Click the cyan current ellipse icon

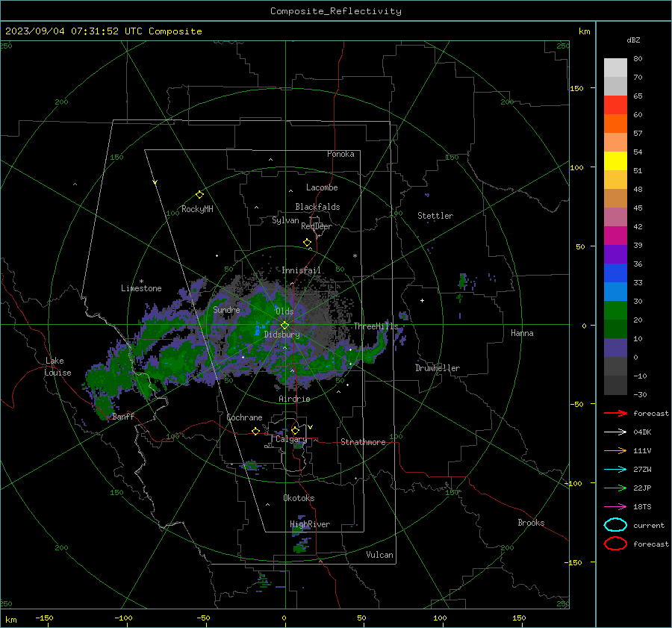[x=615, y=525]
